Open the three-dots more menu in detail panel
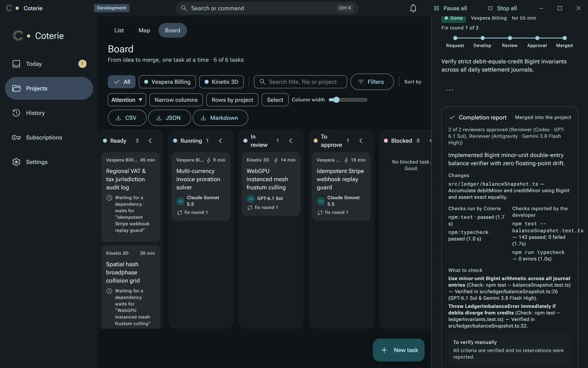588x368 pixels. pos(450,90)
